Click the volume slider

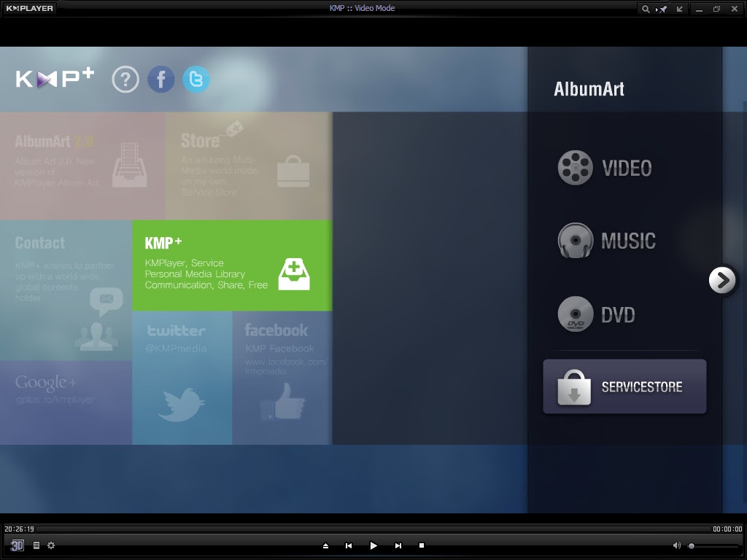point(713,546)
